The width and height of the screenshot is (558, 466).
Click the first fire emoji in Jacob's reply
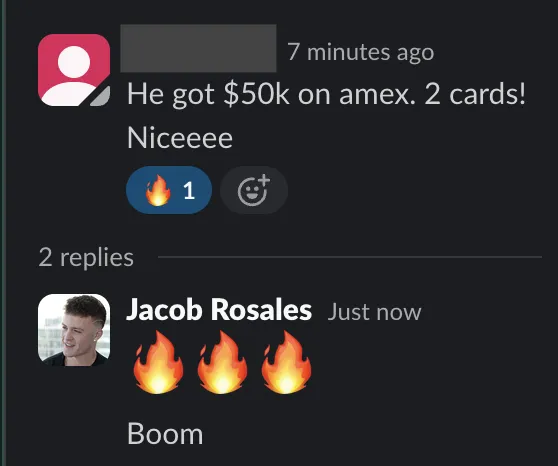[158, 362]
